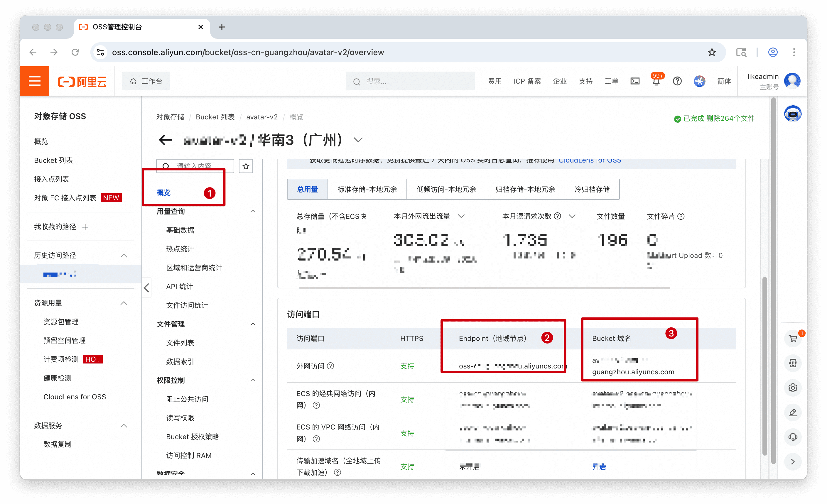
Task: Collapse the 历史访问路径 section
Action: (124, 256)
